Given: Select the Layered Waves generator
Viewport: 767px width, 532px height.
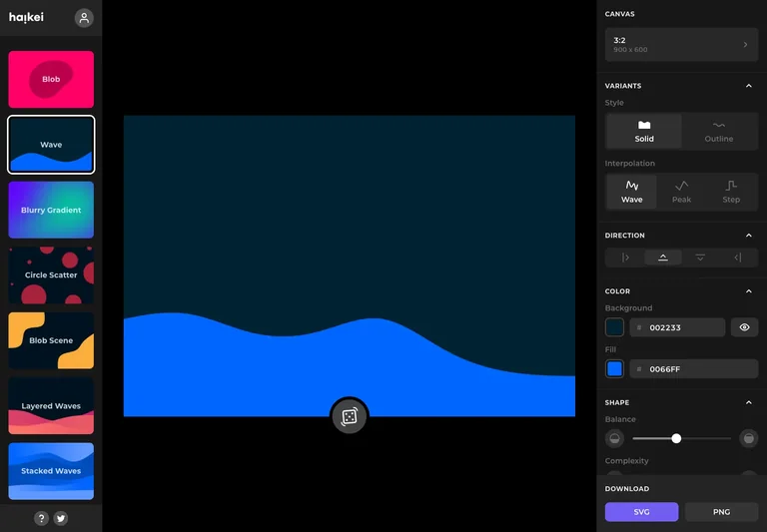Looking at the screenshot, I should click(x=51, y=406).
